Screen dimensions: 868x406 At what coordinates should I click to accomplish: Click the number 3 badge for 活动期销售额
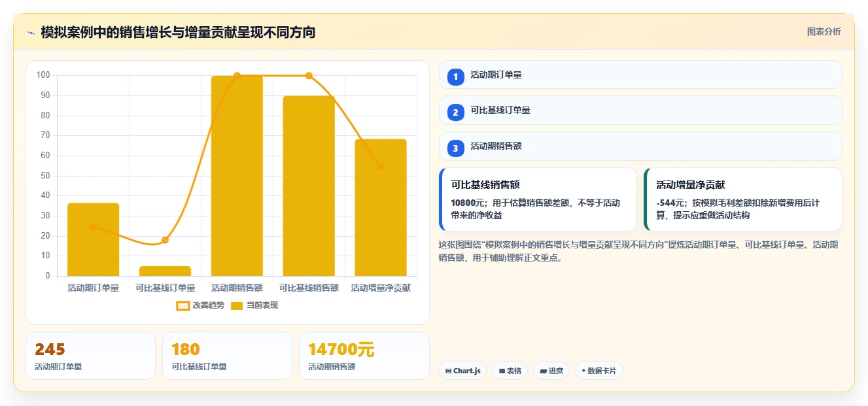pos(456,147)
